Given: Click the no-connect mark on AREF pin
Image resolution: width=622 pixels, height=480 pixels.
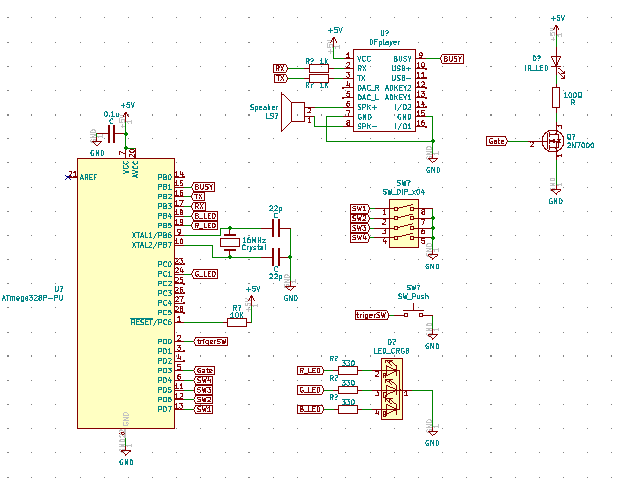Looking at the screenshot, I should tap(69, 175).
